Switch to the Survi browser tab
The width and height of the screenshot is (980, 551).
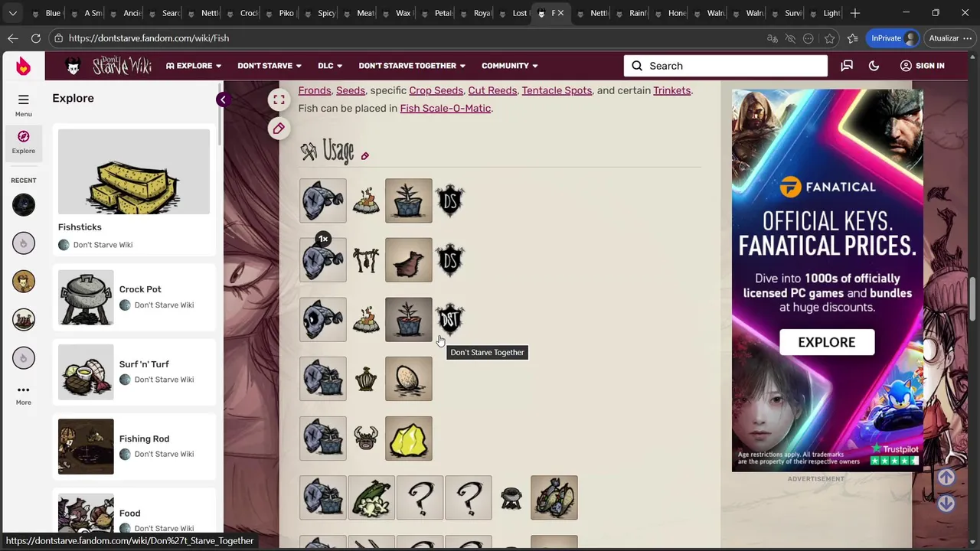787,13
